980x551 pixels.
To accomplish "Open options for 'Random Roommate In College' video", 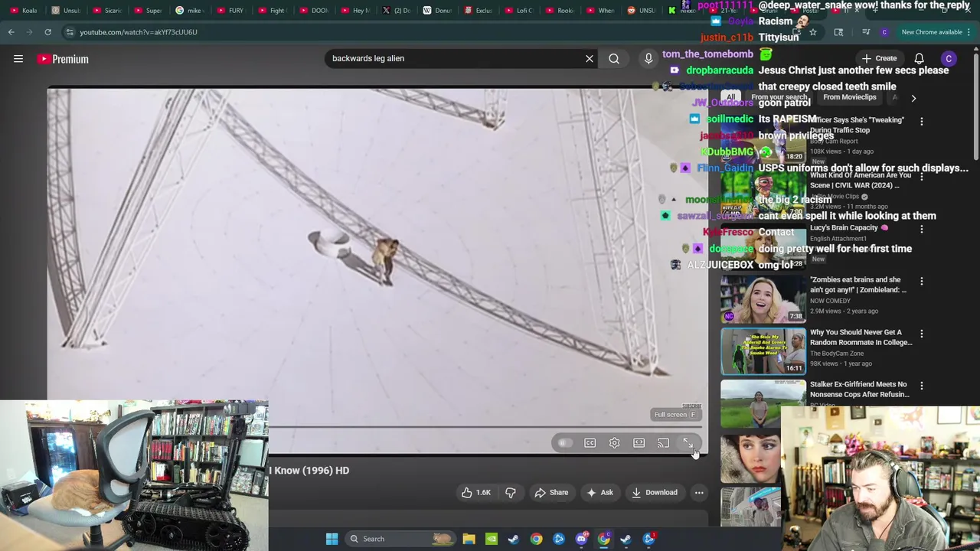I will pyautogui.click(x=922, y=334).
